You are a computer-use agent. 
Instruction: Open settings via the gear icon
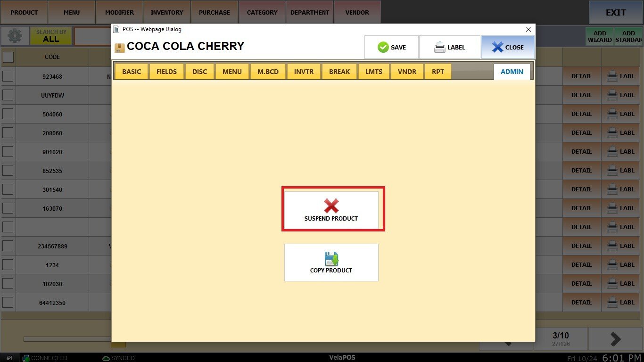(x=15, y=36)
